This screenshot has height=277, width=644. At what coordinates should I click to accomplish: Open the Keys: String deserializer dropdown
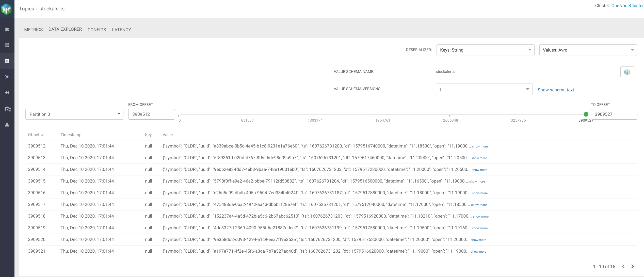point(485,50)
